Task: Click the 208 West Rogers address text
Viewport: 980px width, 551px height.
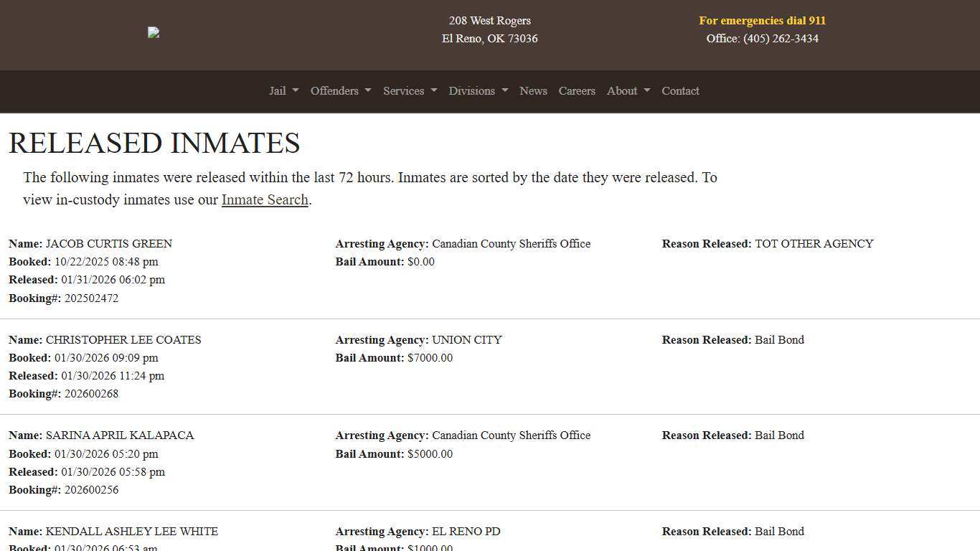Action: pos(490,20)
